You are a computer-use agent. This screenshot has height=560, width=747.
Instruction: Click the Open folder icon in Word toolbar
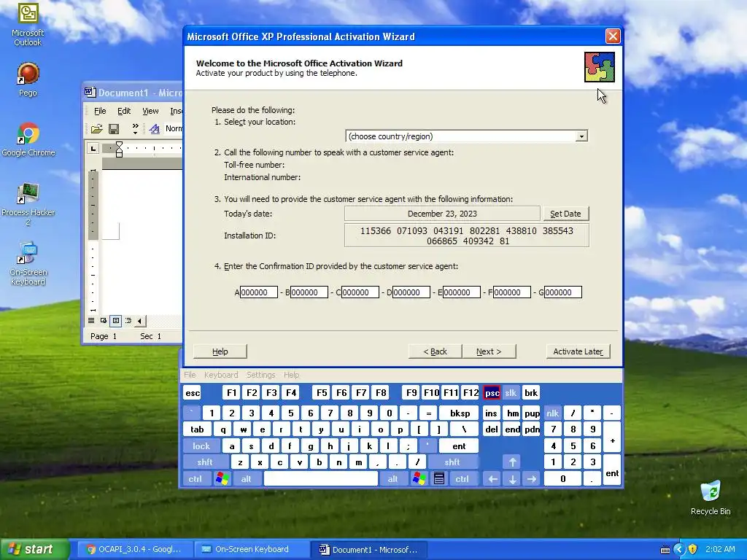(x=97, y=128)
